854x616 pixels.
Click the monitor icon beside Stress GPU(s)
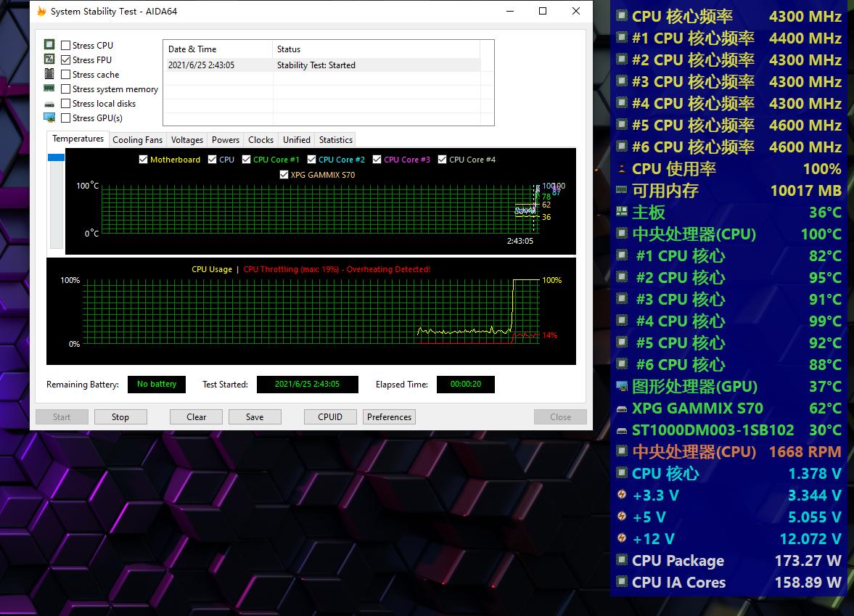pos(49,118)
